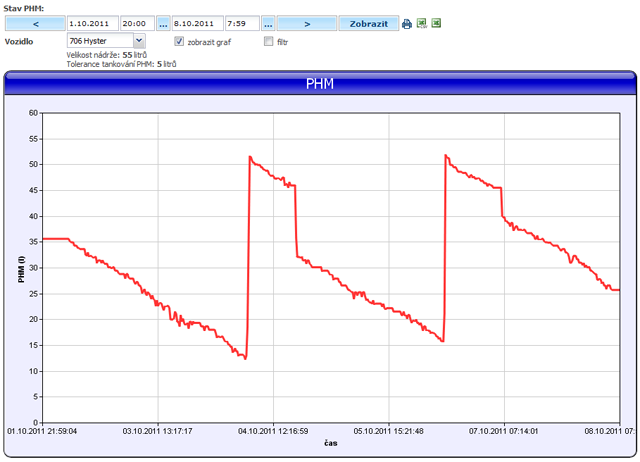Open the end date picker (...) button
The width and height of the screenshot is (640, 462).
pyautogui.click(x=268, y=23)
